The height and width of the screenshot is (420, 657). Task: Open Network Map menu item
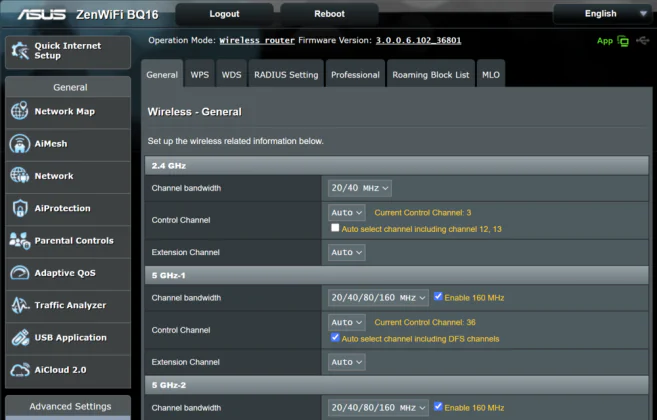click(x=68, y=111)
